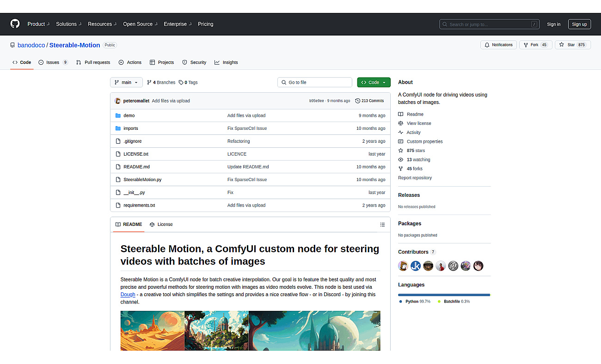Open the imports folder
The height and width of the screenshot is (364, 601).
[x=131, y=128]
